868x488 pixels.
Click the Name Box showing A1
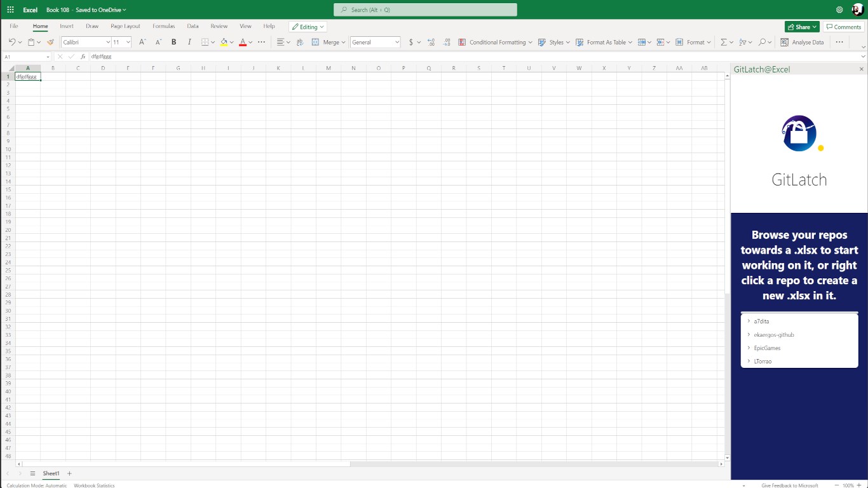27,57
